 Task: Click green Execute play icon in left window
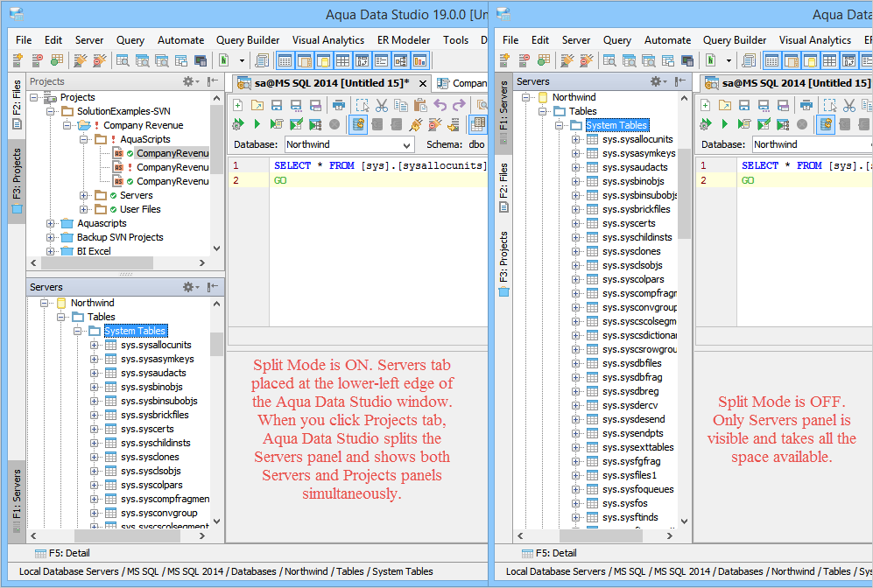[x=257, y=124]
